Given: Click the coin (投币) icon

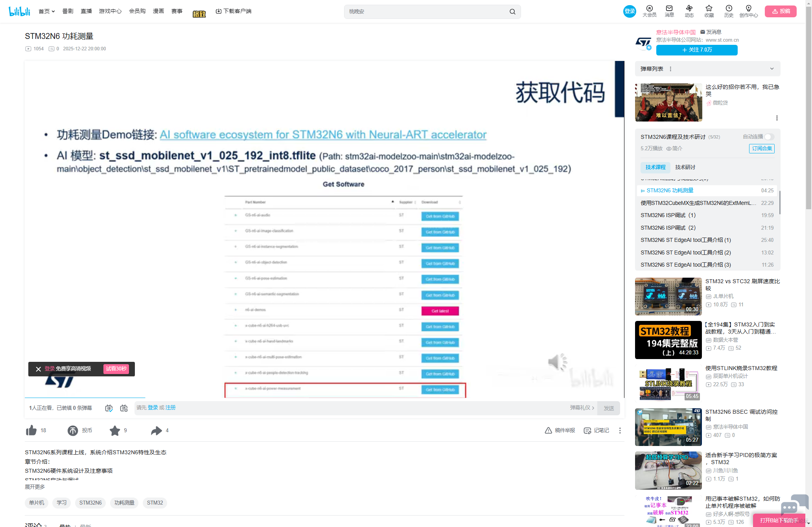Looking at the screenshot, I should (73, 431).
